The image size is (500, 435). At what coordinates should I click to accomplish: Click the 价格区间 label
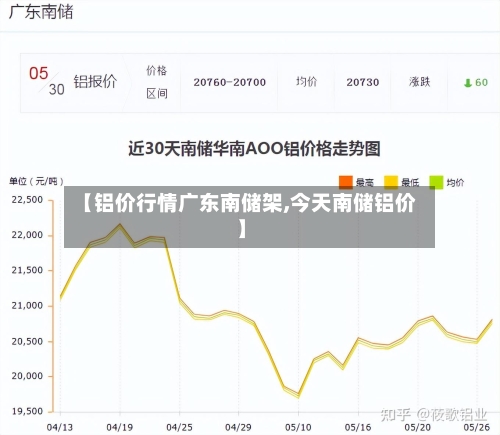tap(157, 82)
